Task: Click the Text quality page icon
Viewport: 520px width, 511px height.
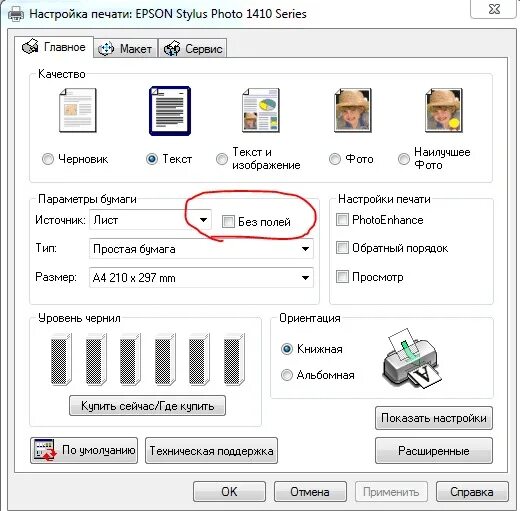Action: [170, 111]
